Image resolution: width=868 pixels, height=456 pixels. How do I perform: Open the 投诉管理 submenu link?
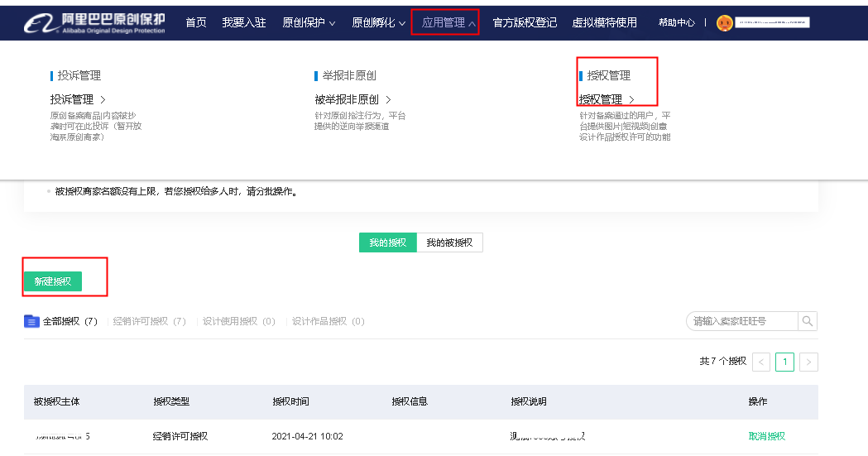(x=72, y=99)
